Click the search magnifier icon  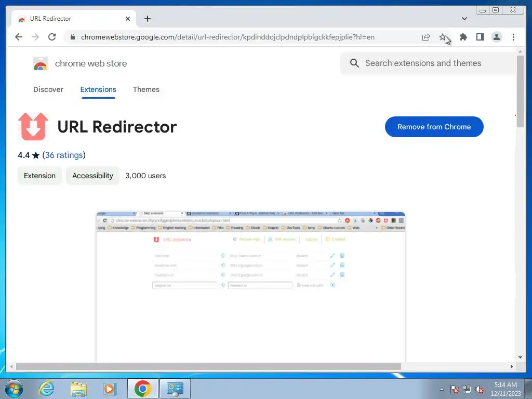click(354, 63)
